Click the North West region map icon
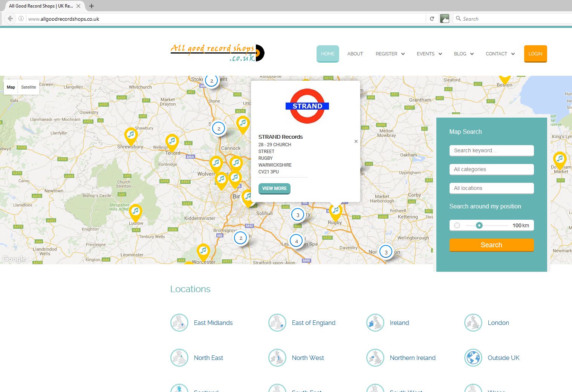This screenshot has height=392, width=572. pyautogui.click(x=277, y=358)
